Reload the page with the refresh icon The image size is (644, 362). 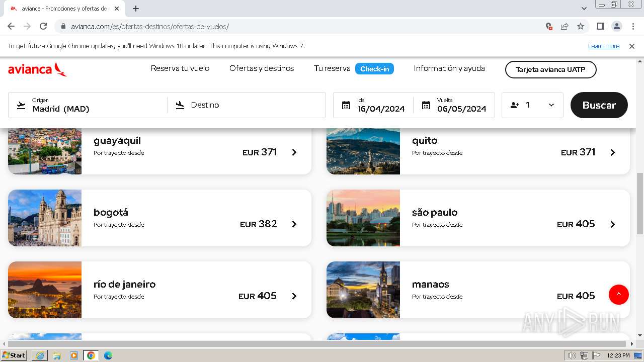[x=43, y=26]
